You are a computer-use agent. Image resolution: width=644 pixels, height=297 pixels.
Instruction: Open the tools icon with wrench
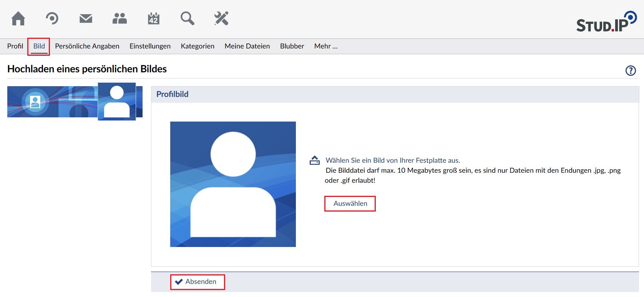221,18
